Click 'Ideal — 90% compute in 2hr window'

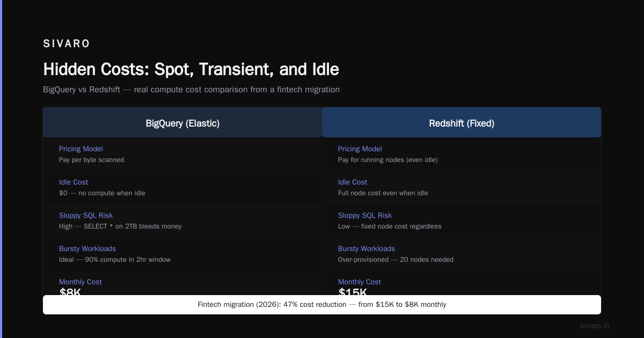[x=115, y=260]
